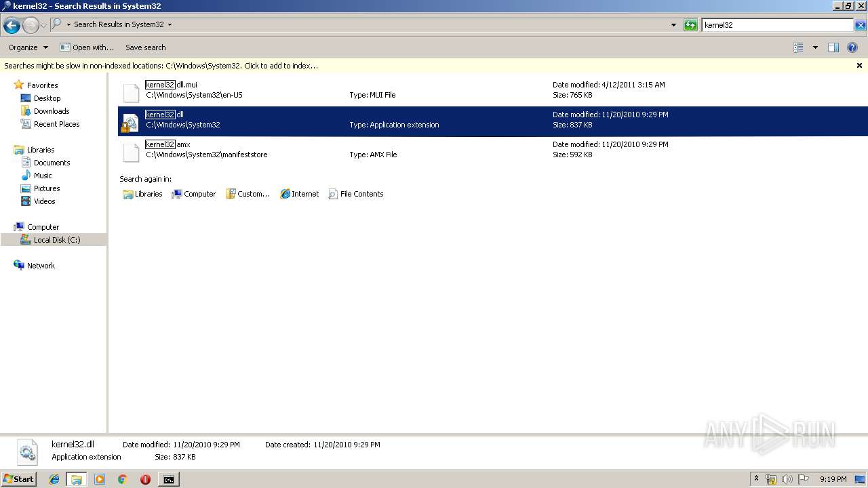Click path C:\Windows\System32\en-US
Screen dimensions: 868x488
tap(194, 95)
